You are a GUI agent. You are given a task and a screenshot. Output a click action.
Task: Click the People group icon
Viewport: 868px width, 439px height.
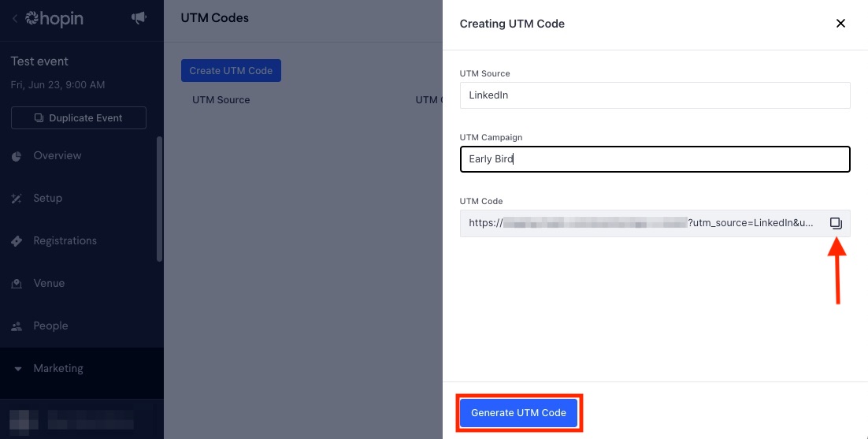pos(17,326)
